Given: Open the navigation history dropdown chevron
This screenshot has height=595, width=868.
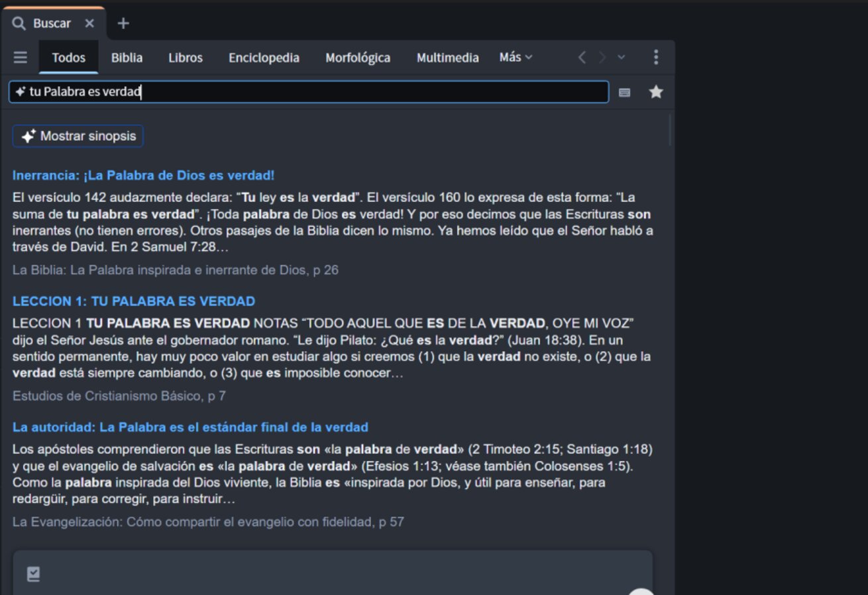Looking at the screenshot, I should [622, 58].
